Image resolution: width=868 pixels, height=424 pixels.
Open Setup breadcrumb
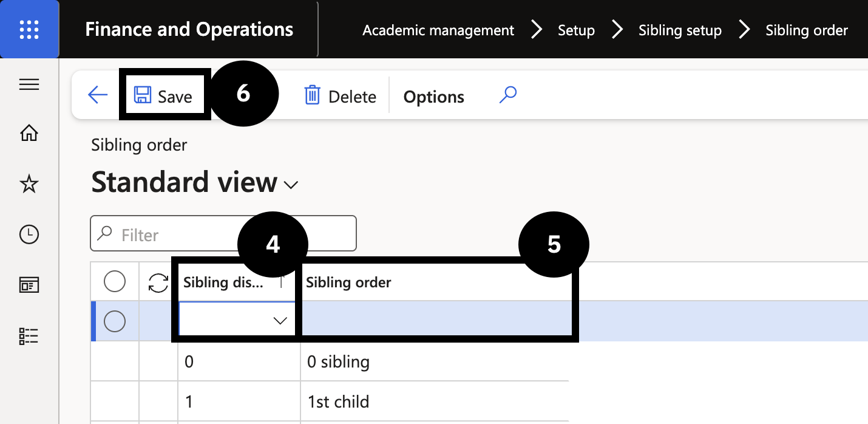576,30
